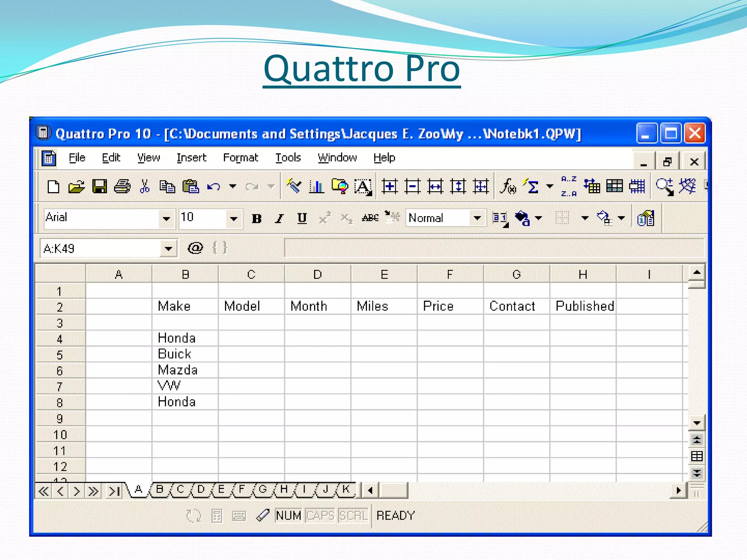747x560 pixels.
Task: Click previous sheet < button
Action: click(x=60, y=491)
